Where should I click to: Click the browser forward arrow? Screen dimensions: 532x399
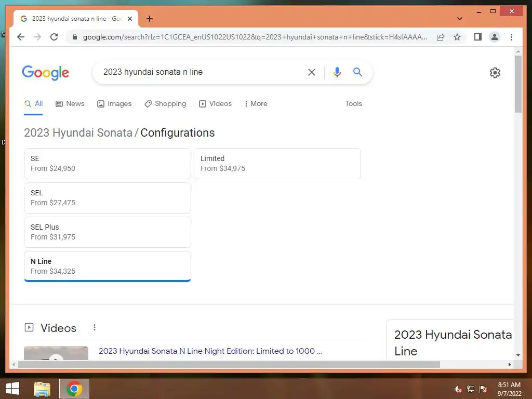pyautogui.click(x=37, y=37)
